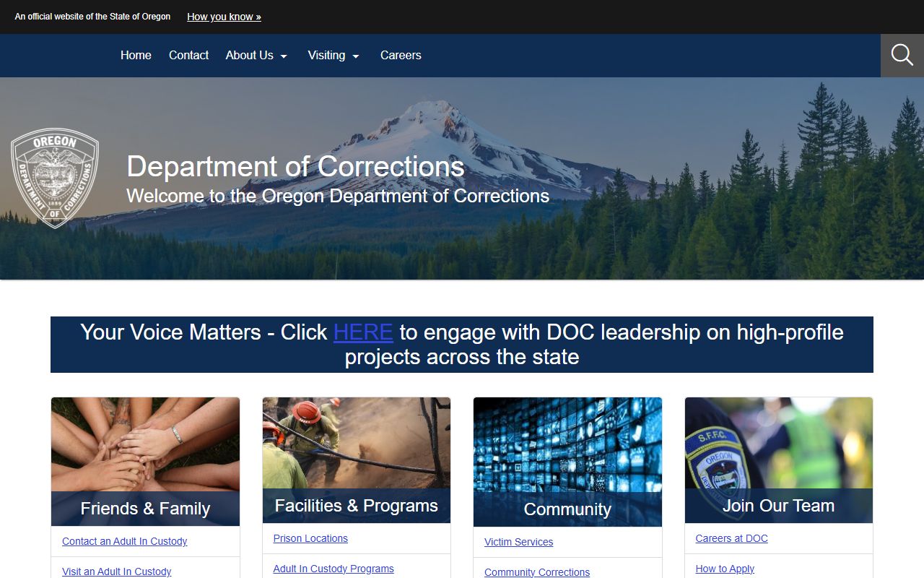This screenshot has height=578, width=924.
Task: Open the Contact menu item
Action: [x=188, y=55]
